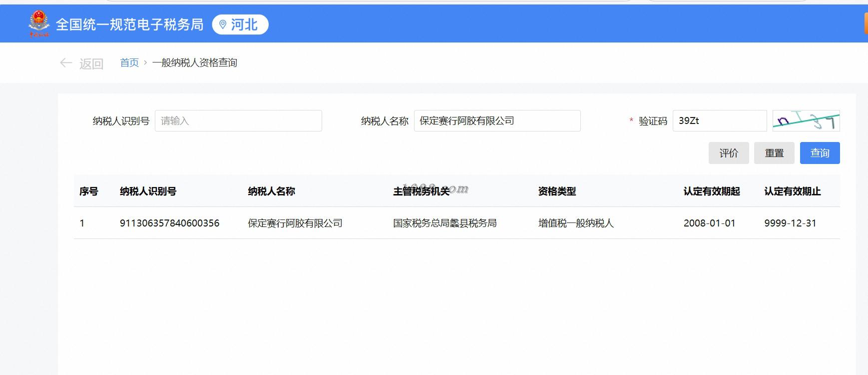Click the 增值税一般纳税人 cell
Screen dimensions: 868x375
[576, 223]
